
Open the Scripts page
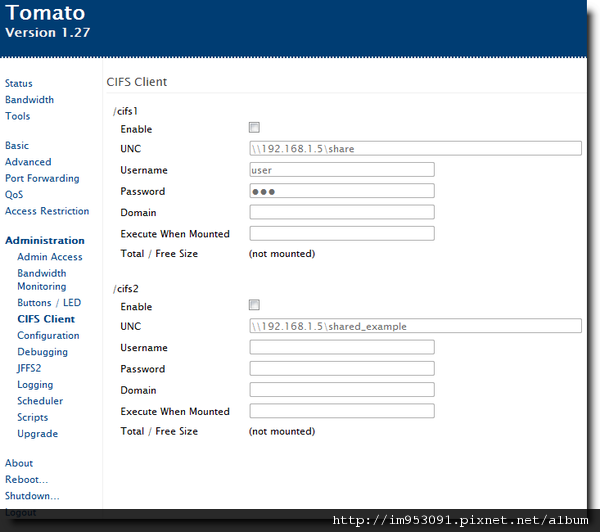pos(33,418)
